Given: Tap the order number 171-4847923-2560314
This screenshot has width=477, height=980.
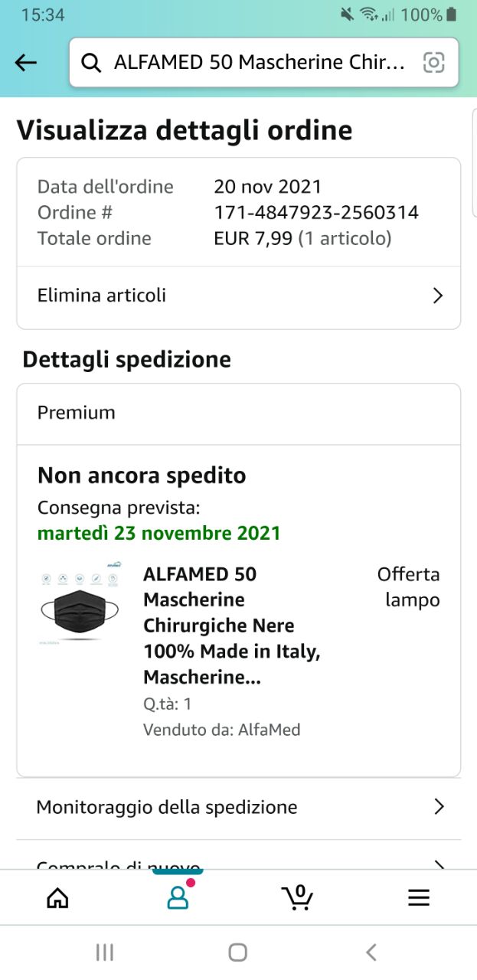Looking at the screenshot, I should click(316, 212).
